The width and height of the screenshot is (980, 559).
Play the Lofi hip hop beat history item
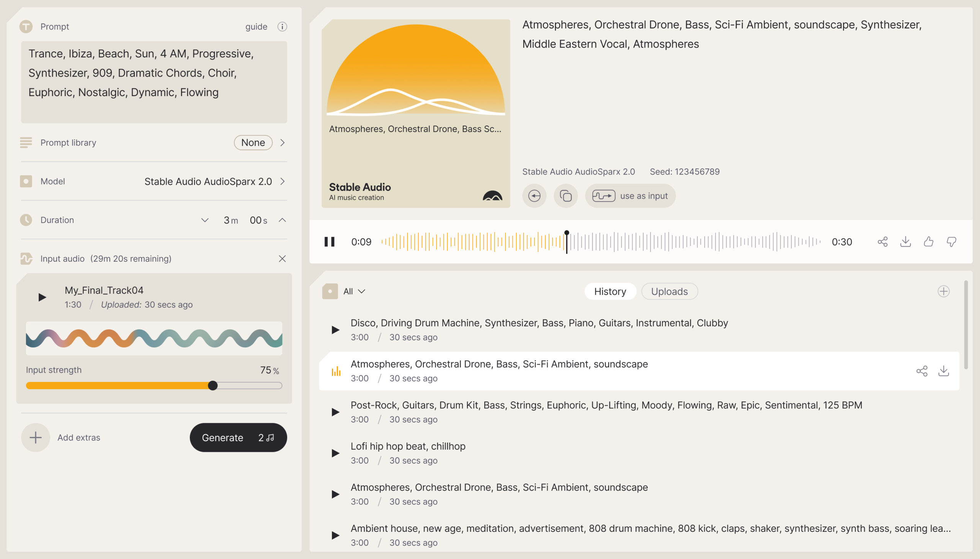(x=336, y=453)
